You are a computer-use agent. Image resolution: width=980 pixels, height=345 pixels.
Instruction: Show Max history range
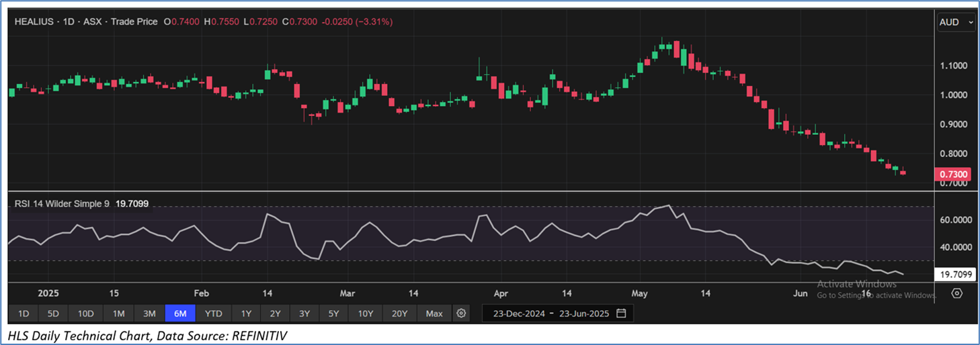coord(434,313)
